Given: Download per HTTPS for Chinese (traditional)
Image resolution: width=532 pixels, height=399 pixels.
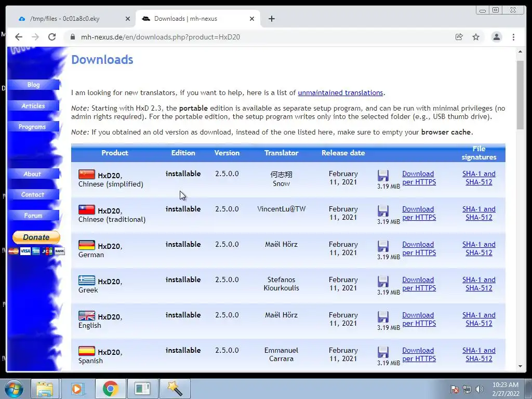Looking at the screenshot, I should click(x=419, y=213).
